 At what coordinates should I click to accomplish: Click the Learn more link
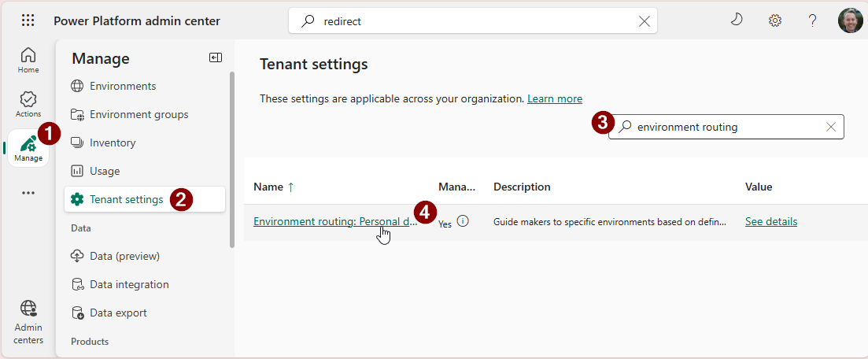(x=555, y=99)
